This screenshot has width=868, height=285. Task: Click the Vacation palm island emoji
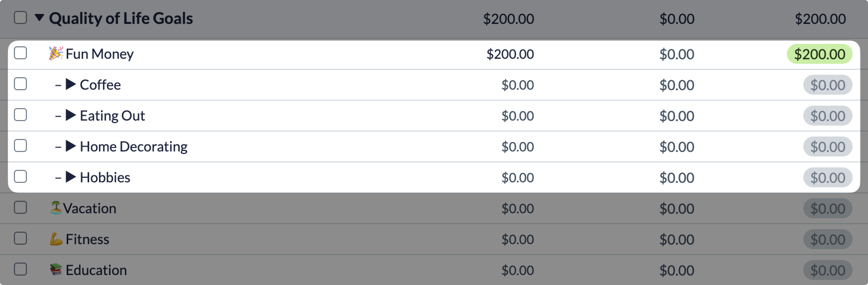click(x=56, y=208)
